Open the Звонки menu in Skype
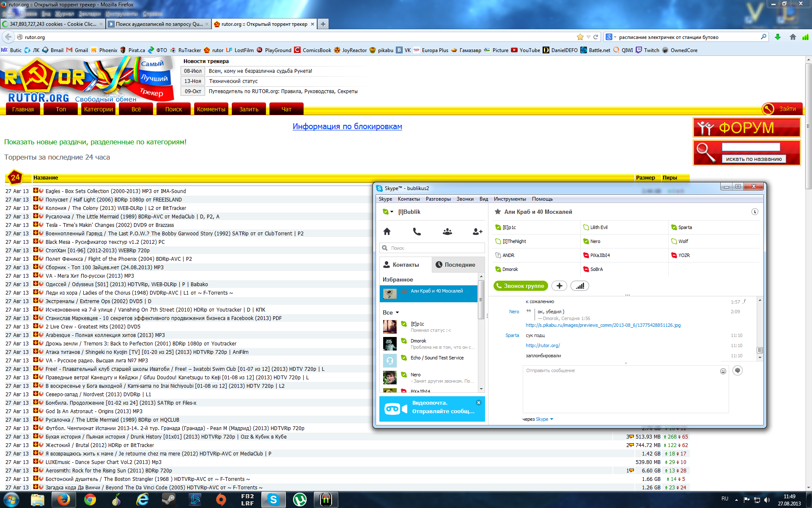Viewport: 812px width, 508px height. (465, 199)
